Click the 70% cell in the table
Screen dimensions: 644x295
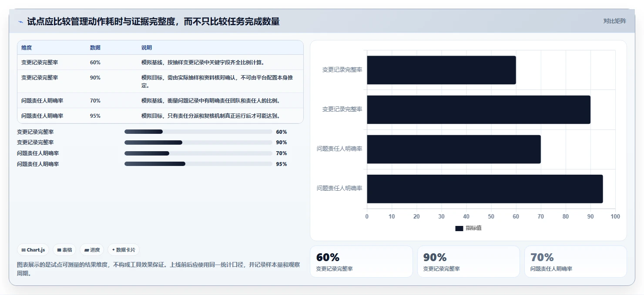click(95, 101)
